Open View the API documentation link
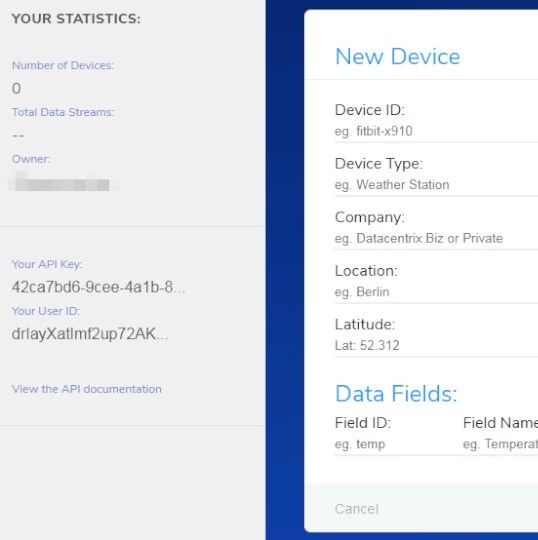The width and height of the screenshot is (538, 540). [x=87, y=389]
